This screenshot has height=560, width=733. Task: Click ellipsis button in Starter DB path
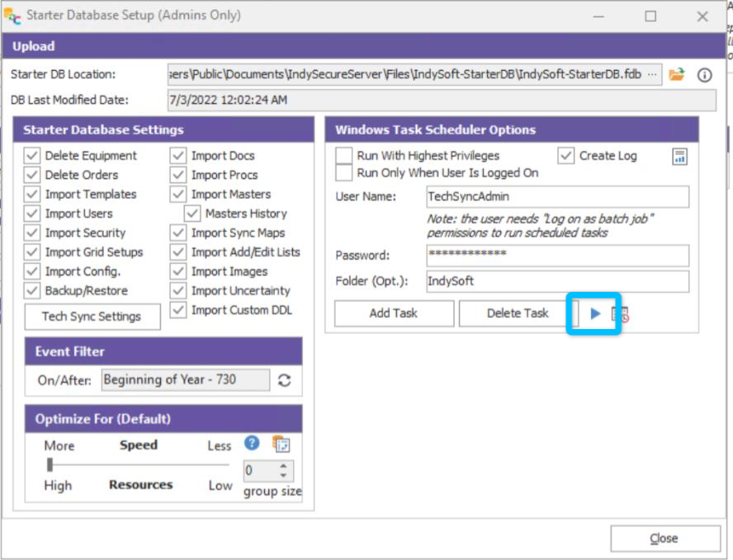[653, 74]
